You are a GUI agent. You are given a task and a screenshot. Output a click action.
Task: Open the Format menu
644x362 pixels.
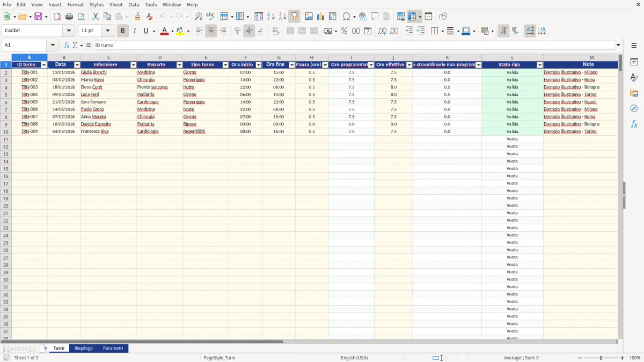(76, 4)
